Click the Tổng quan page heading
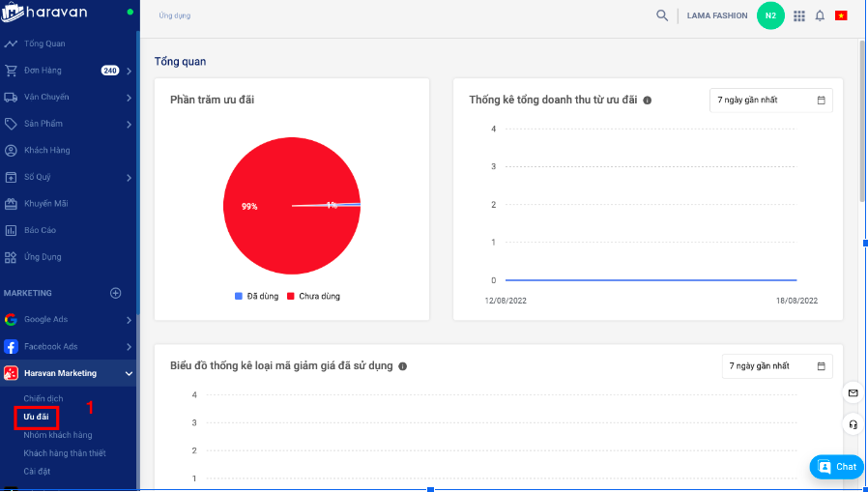This screenshot has width=868, height=492. (x=181, y=62)
